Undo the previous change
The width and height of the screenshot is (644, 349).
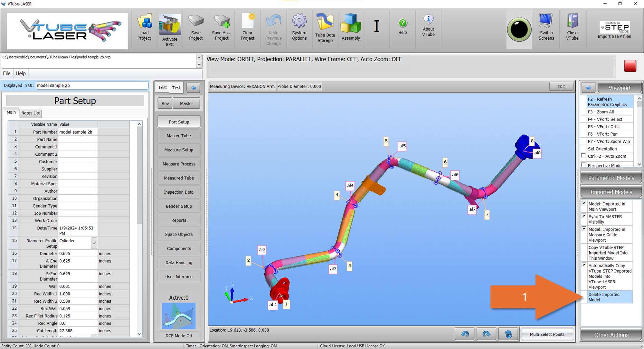pos(273,29)
